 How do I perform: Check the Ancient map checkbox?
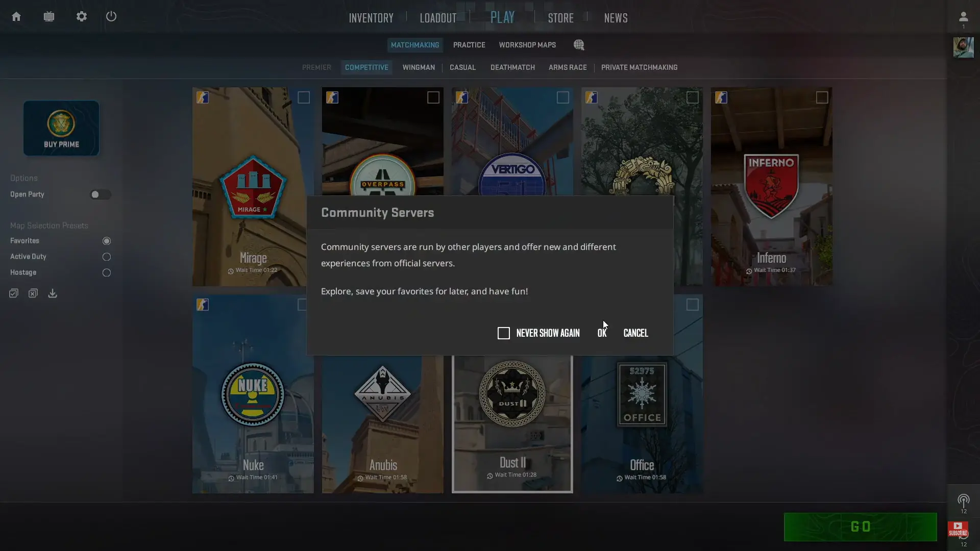pyautogui.click(x=693, y=97)
